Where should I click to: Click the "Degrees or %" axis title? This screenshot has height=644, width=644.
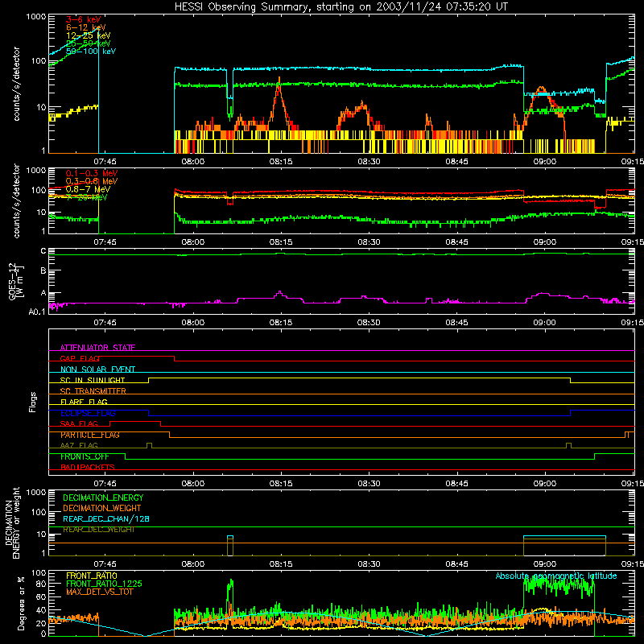(21, 603)
